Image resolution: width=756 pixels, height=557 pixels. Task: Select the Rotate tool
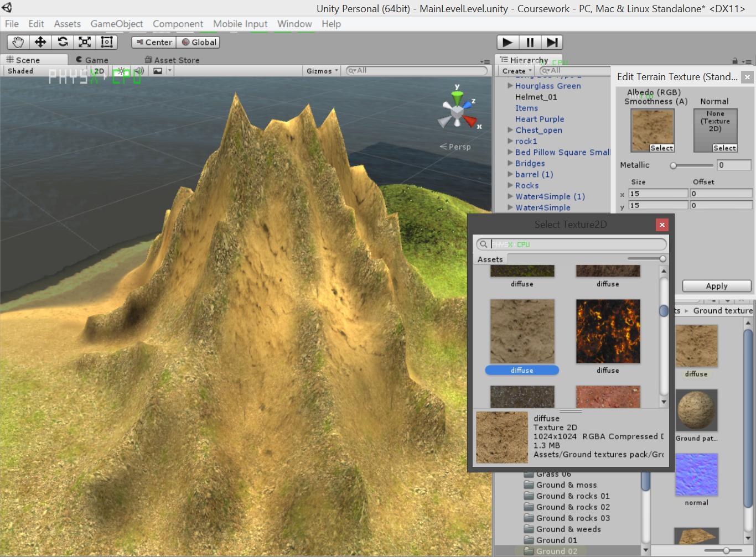pos(63,42)
